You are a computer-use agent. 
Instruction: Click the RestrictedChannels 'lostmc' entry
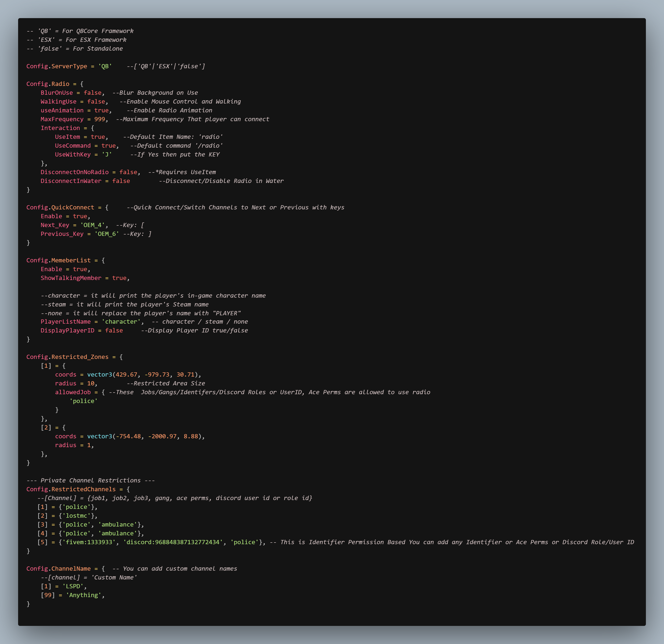coord(77,516)
